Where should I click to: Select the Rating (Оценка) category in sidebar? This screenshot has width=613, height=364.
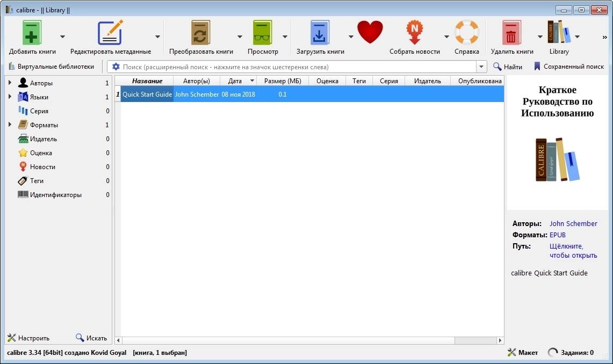coord(41,153)
